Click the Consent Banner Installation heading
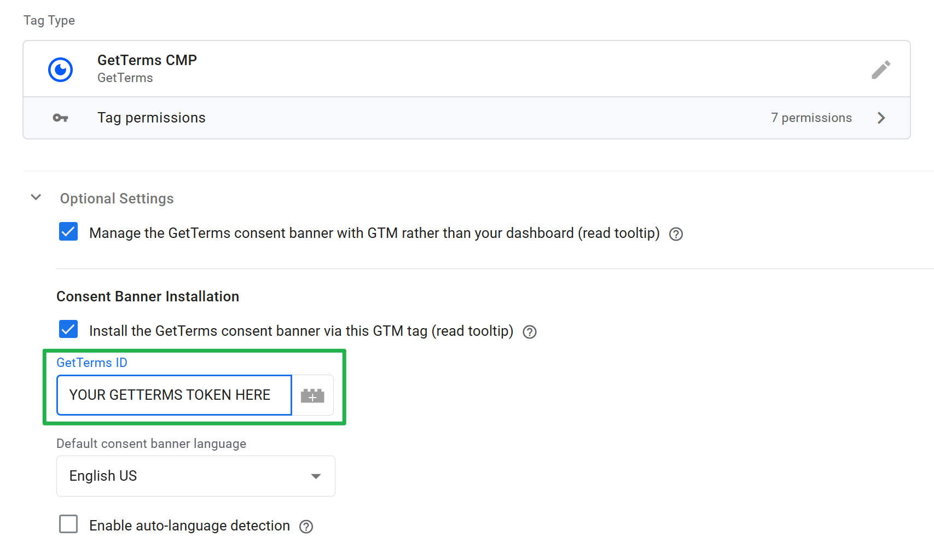Screen dimensions: 934x560 [148, 296]
